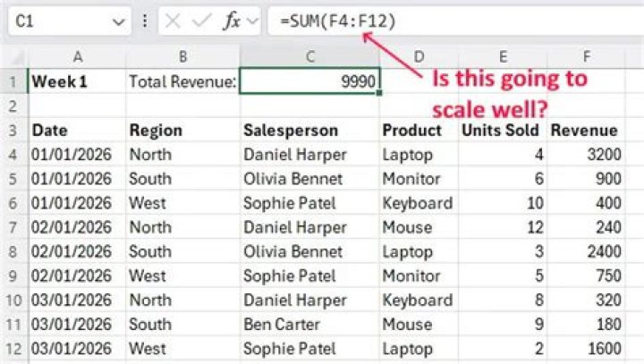Select column C header

coord(310,56)
